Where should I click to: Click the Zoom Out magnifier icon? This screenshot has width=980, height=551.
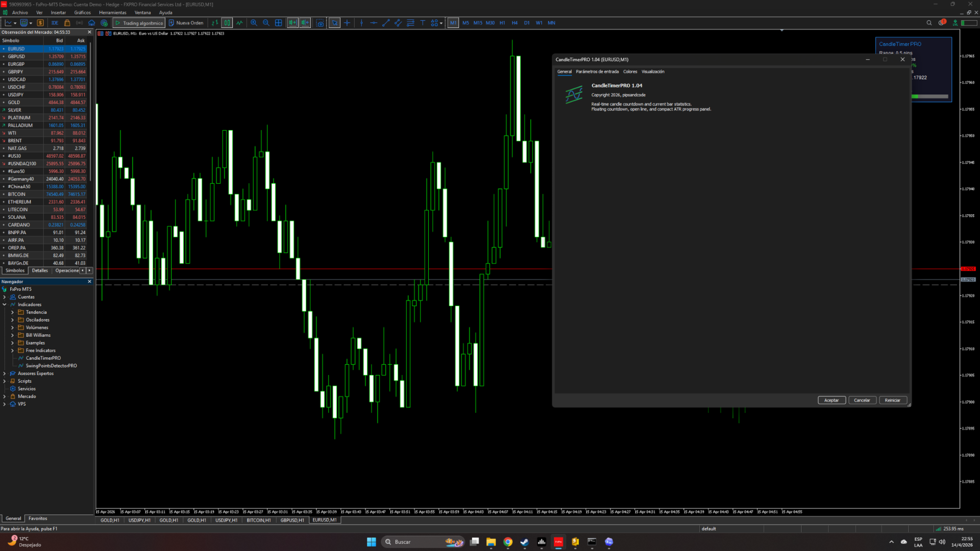[x=266, y=23]
